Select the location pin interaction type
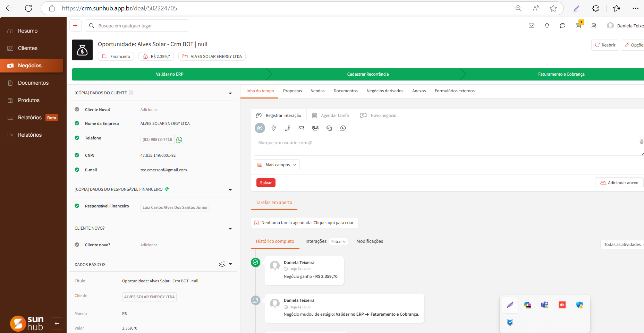Viewport: 644px width, 333px height. point(273,128)
